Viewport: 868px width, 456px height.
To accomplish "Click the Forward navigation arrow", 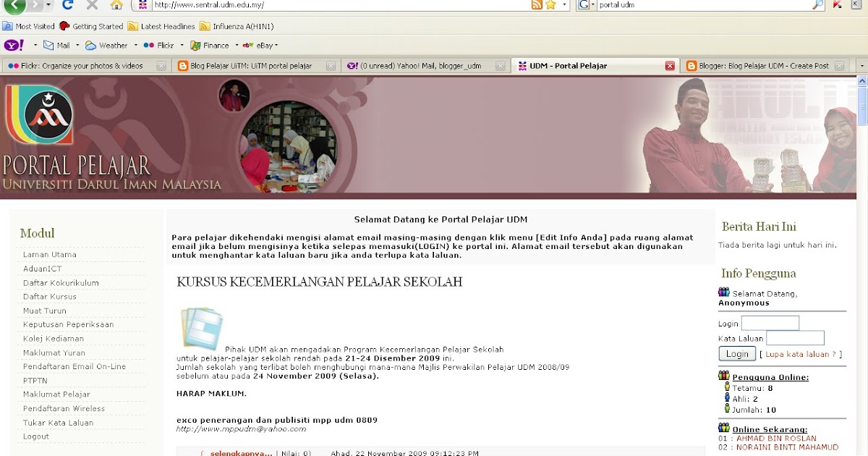I will (35, 5).
